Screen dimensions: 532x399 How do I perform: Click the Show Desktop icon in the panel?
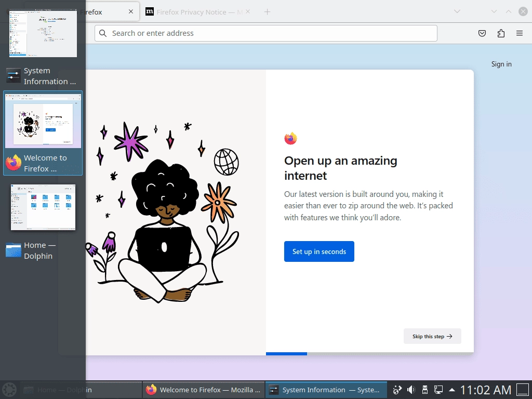[x=523, y=390]
